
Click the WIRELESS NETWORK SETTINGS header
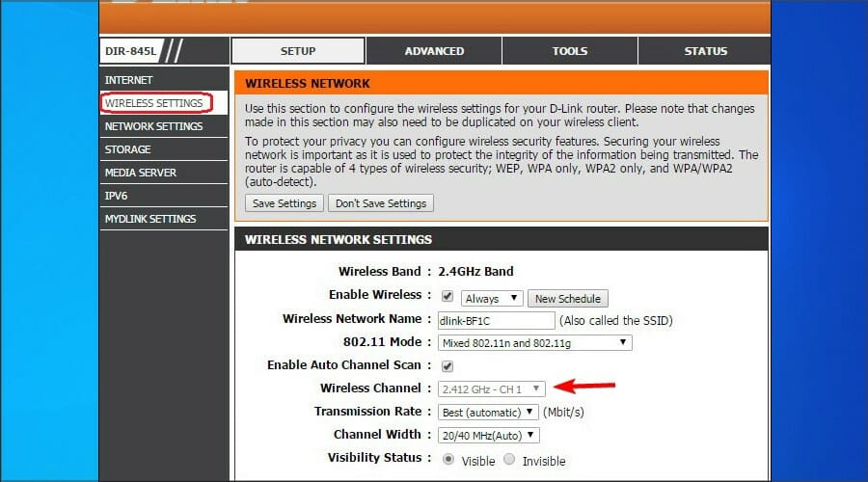[501, 239]
